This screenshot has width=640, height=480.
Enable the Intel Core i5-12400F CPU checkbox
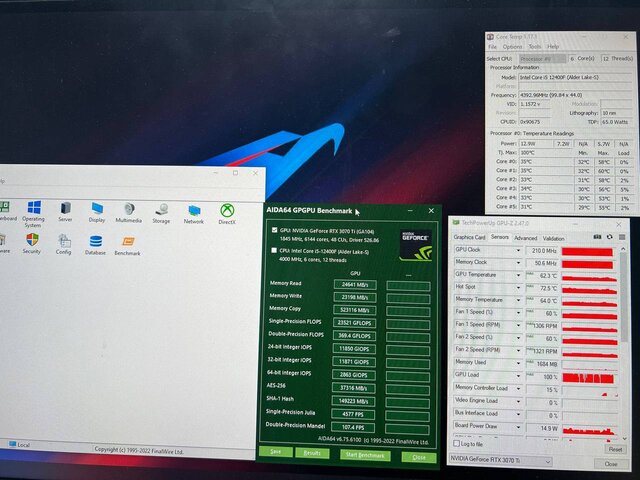(275, 250)
